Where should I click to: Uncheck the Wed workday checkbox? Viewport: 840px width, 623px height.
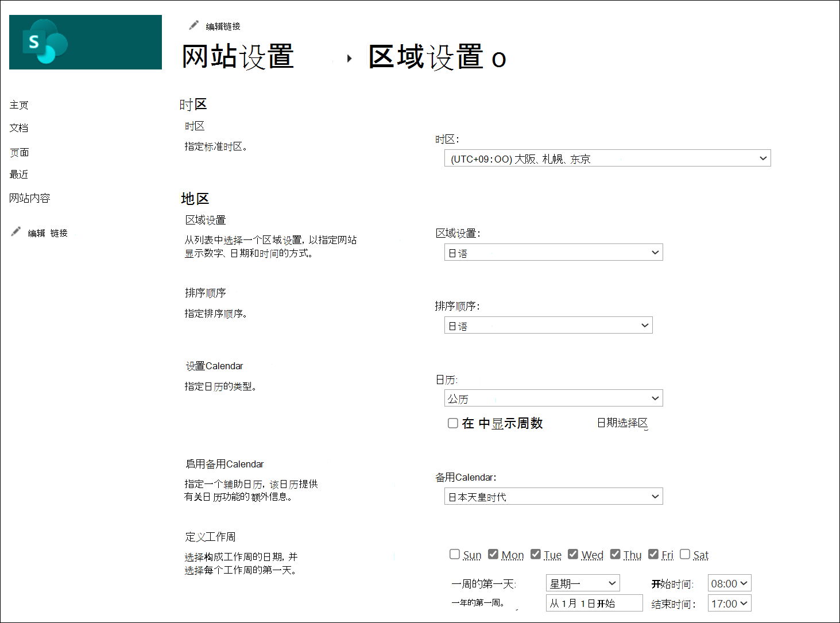[x=573, y=554]
